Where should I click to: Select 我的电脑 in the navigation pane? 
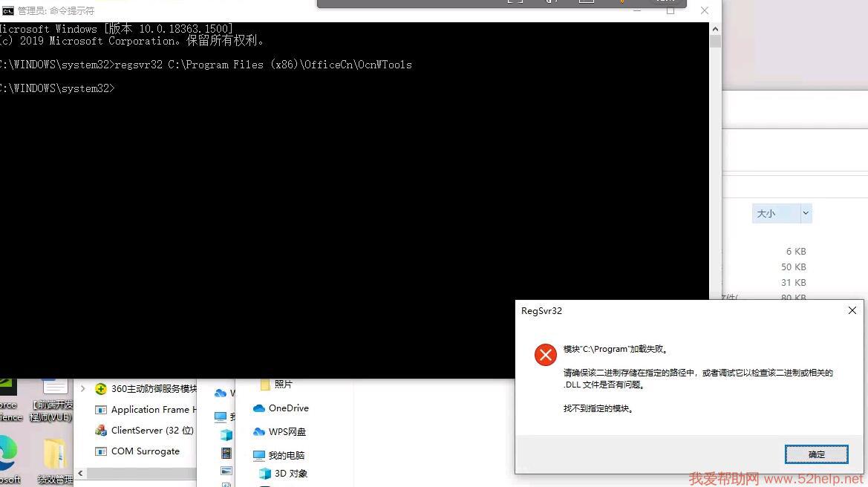click(x=286, y=456)
